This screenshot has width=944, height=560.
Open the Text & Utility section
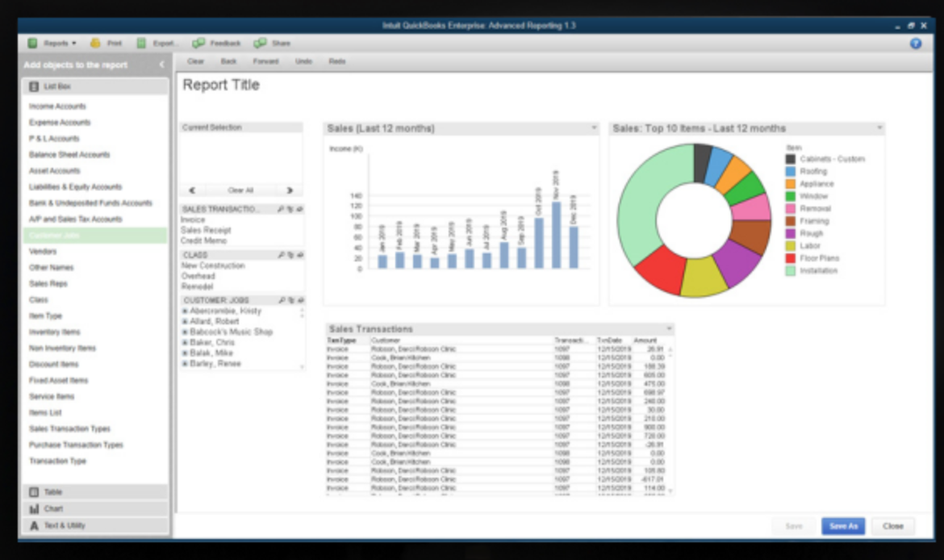(95, 525)
